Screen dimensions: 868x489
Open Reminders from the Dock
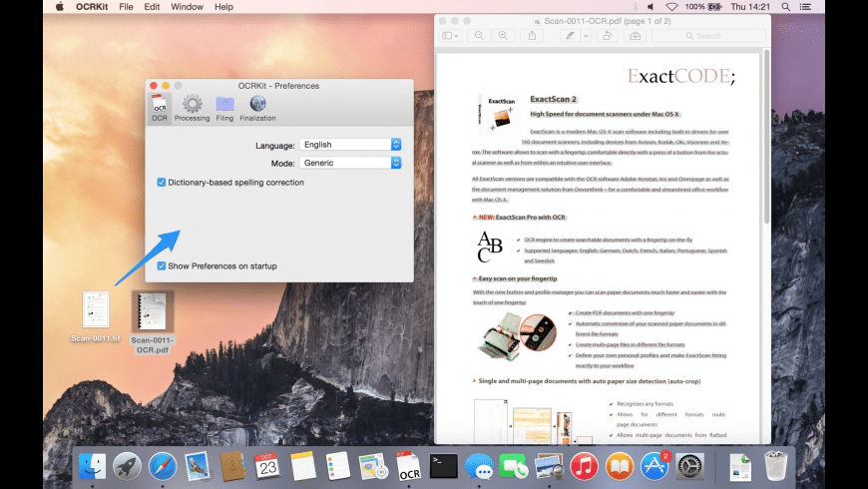click(x=337, y=466)
